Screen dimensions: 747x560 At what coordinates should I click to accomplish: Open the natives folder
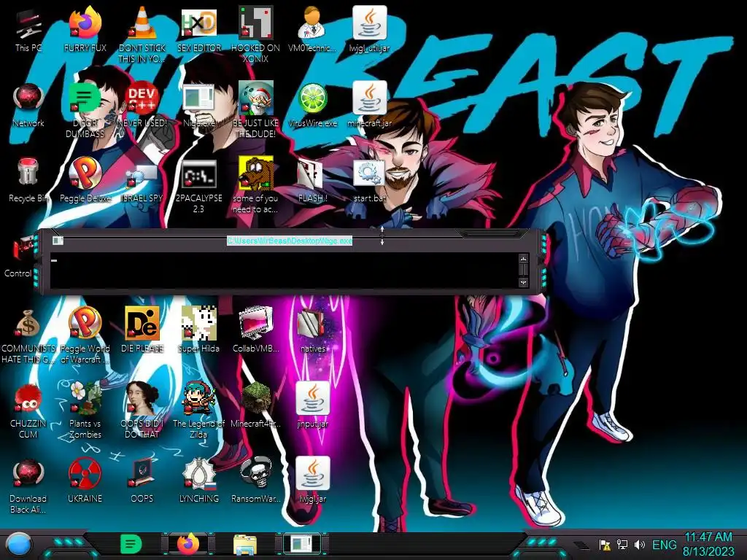312,332
